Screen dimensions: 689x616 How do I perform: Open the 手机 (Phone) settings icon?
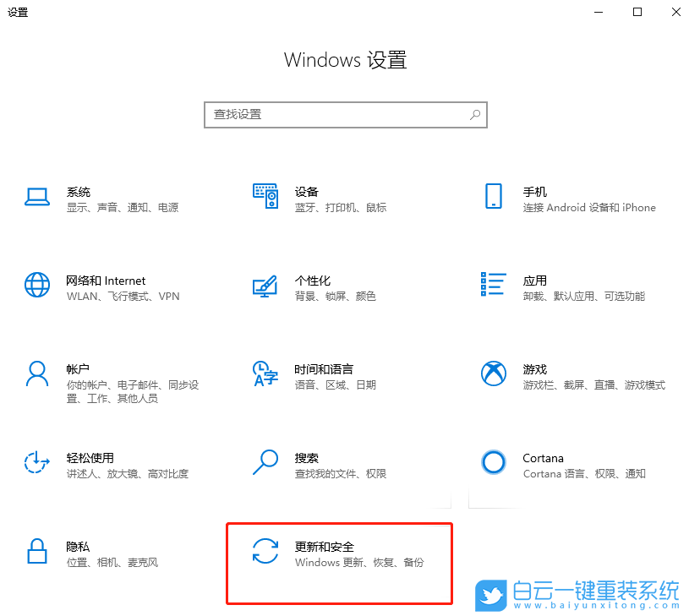493,196
